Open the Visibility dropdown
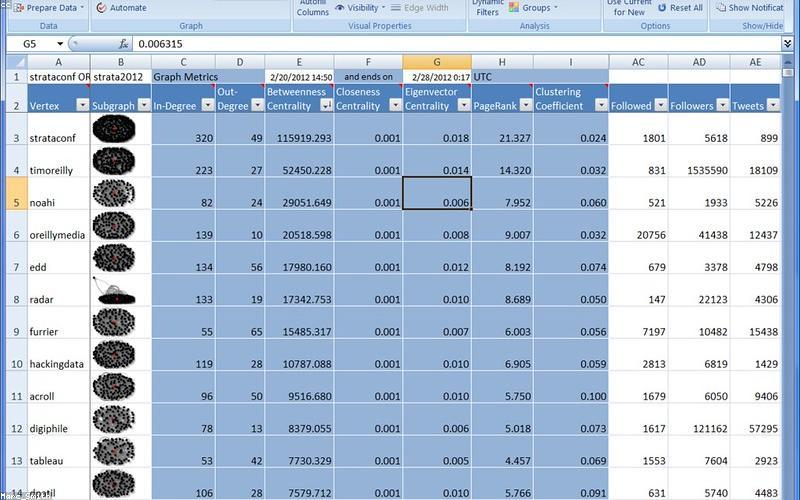The width and height of the screenshot is (800, 500). tap(360, 8)
